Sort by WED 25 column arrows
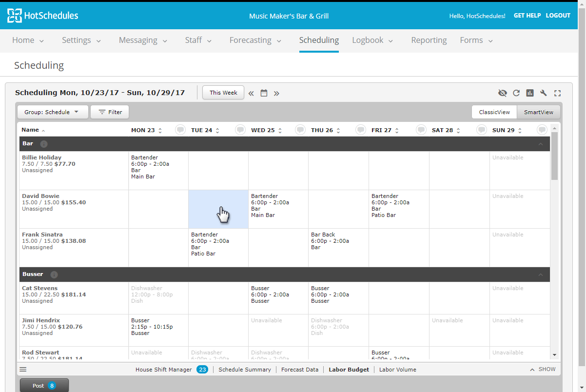This screenshot has width=586, height=392. [x=280, y=131]
